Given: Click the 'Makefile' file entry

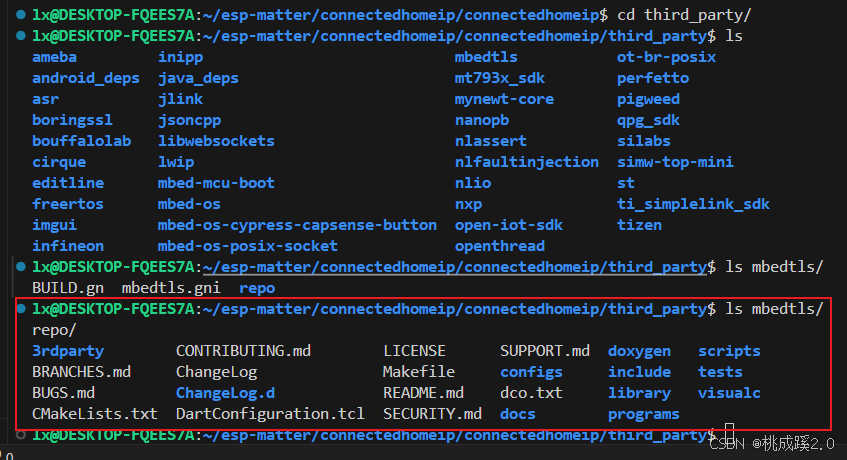Looking at the screenshot, I should tap(419, 373).
